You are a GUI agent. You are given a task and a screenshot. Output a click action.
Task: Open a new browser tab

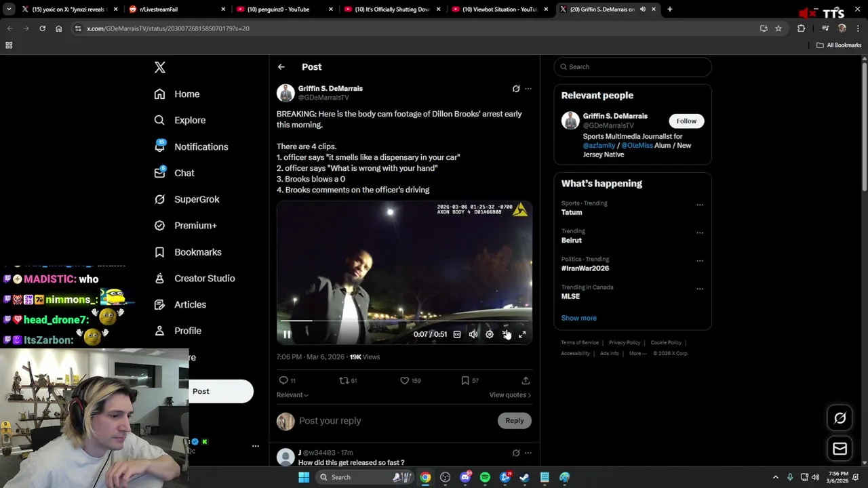pos(669,9)
